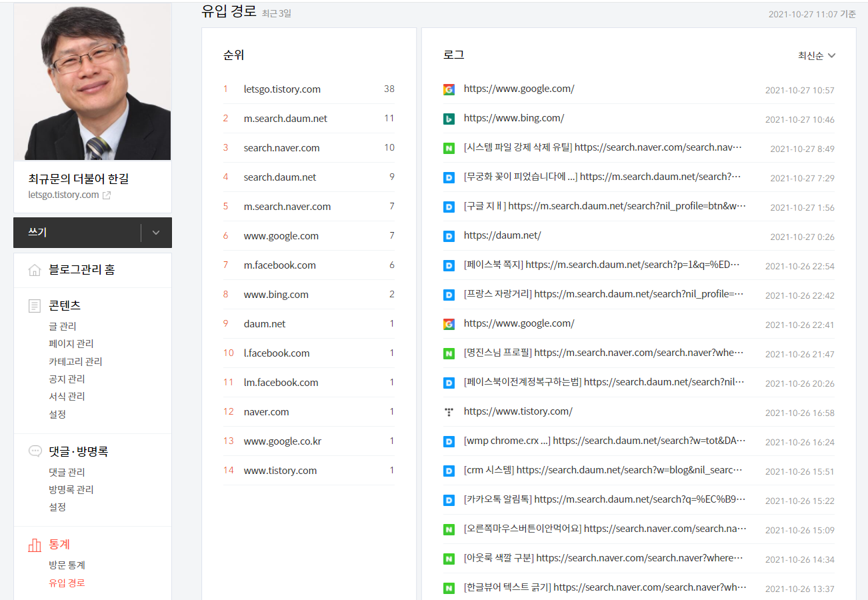Click blog title 최규문의 더불어 한길
Image resolution: width=868 pixels, height=600 pixels.
tap(79, 179)
